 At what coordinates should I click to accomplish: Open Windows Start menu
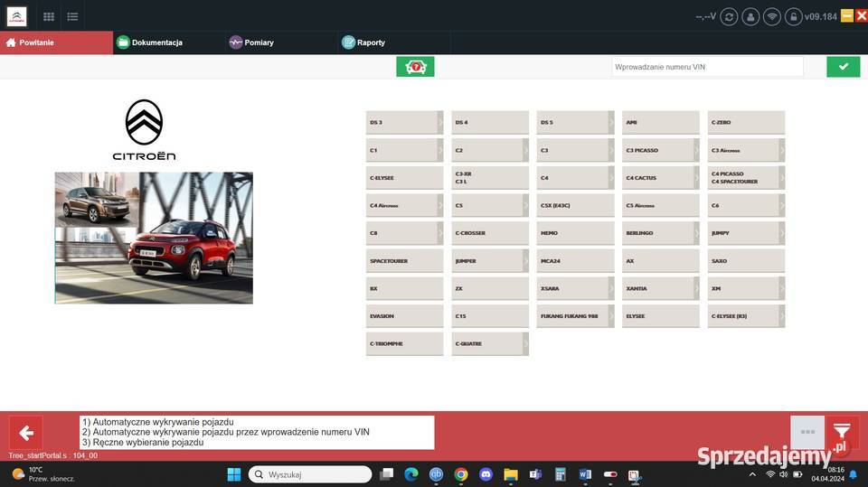pos(234,474)
